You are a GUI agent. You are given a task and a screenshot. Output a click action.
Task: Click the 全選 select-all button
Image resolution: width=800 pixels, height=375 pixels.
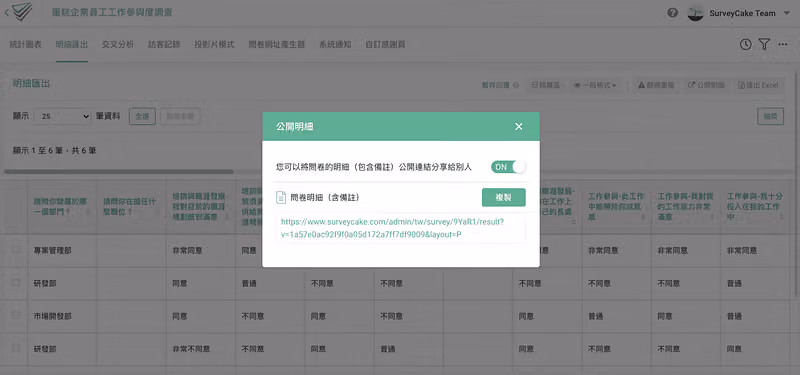[142, 116]
